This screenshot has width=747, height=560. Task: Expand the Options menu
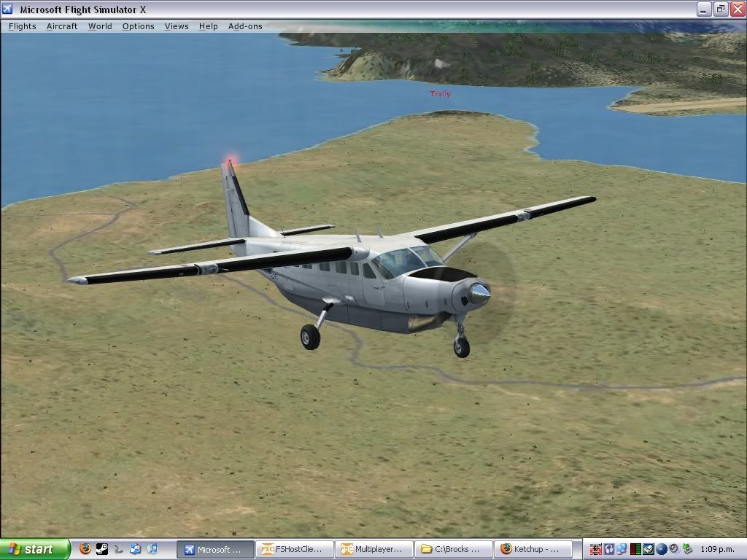(138, 26)
